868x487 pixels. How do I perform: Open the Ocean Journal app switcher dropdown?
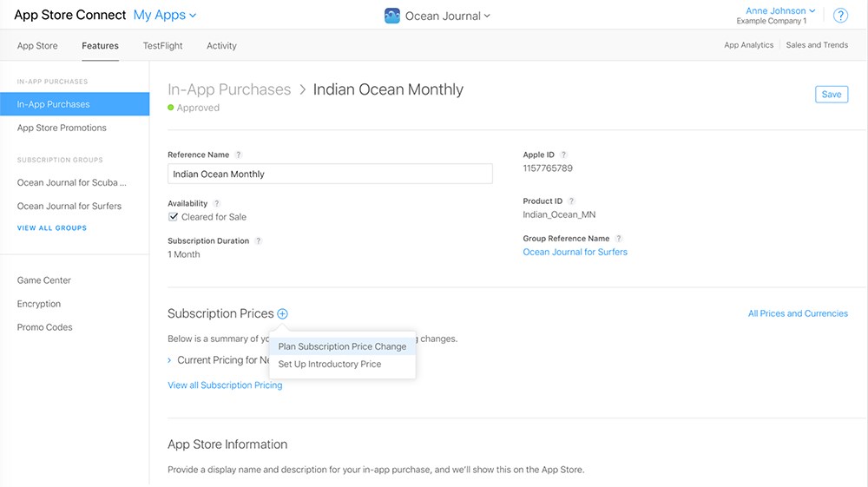point(448,16)
